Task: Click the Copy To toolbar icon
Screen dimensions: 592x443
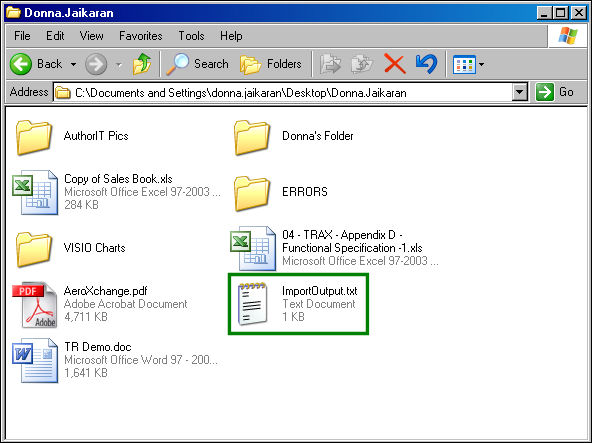Action: tap(362, 64)
